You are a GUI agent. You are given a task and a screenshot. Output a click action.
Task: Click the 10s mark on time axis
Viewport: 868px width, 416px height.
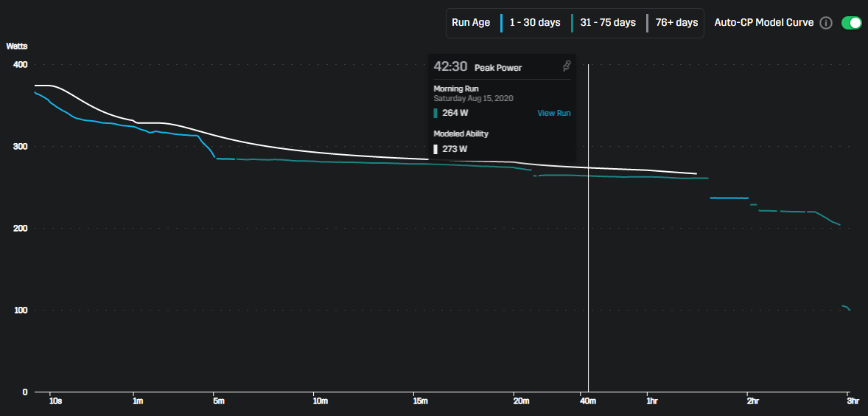pos(55,401)
